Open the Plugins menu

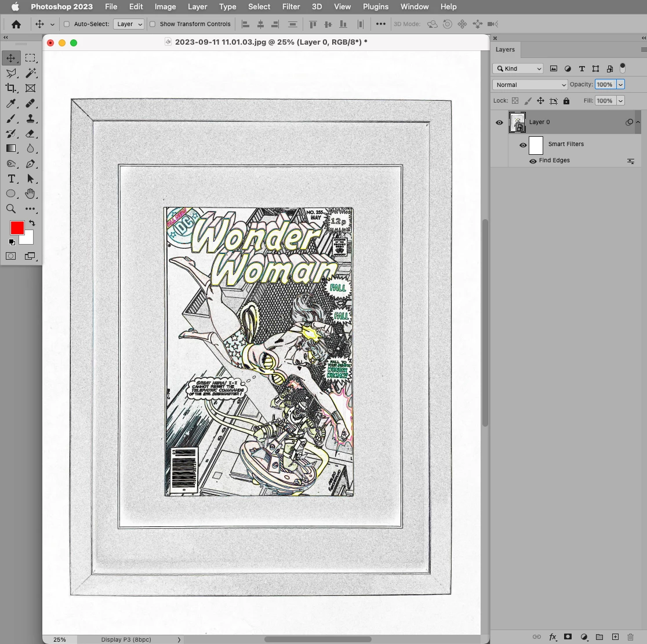[x=376, y=6]
